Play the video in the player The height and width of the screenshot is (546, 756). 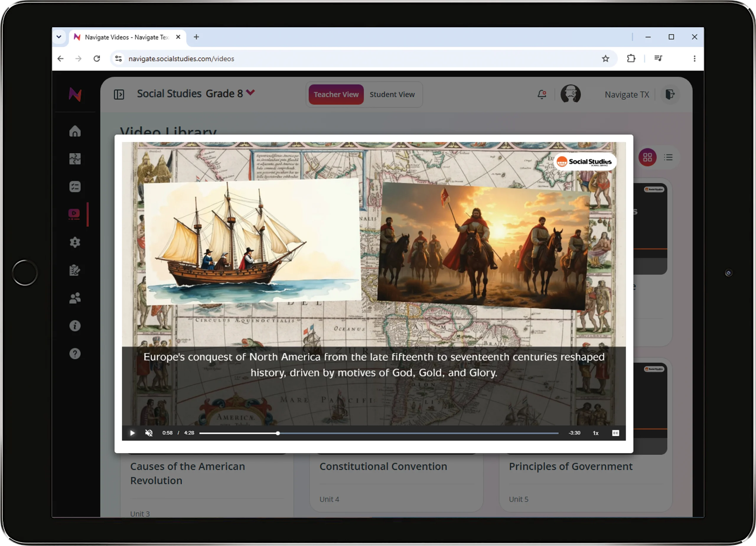coord(132,433)
